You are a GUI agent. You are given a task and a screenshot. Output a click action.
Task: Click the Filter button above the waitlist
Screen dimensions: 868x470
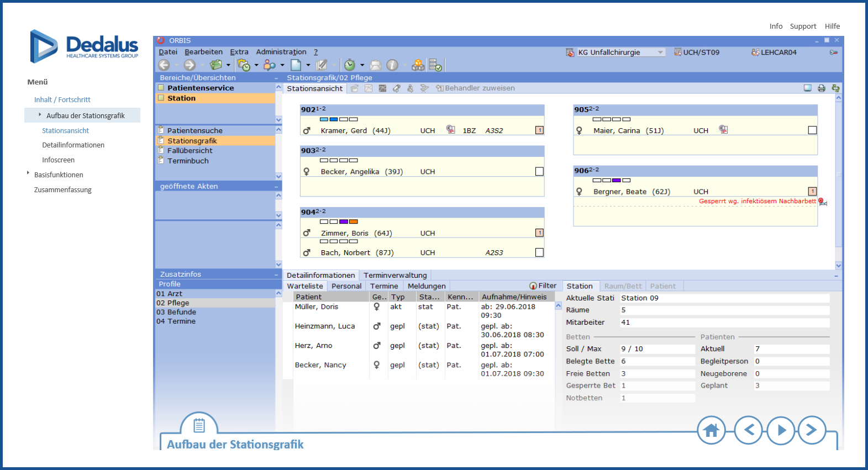543,286
